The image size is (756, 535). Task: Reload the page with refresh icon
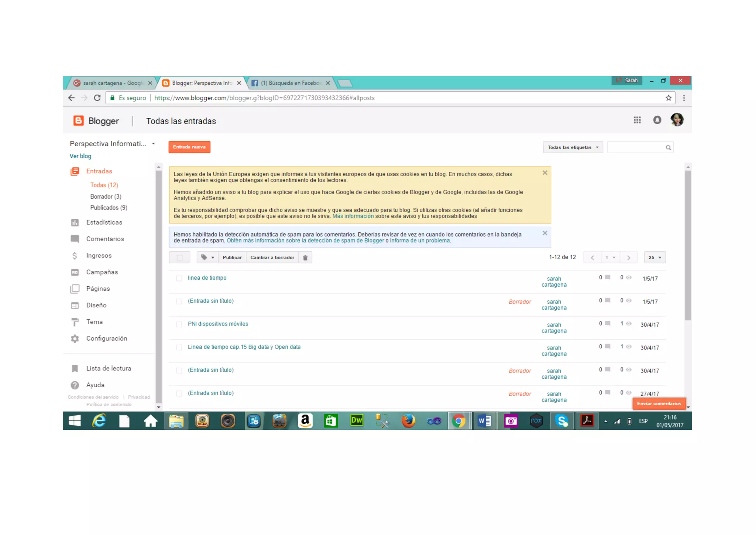coord(97,98)
